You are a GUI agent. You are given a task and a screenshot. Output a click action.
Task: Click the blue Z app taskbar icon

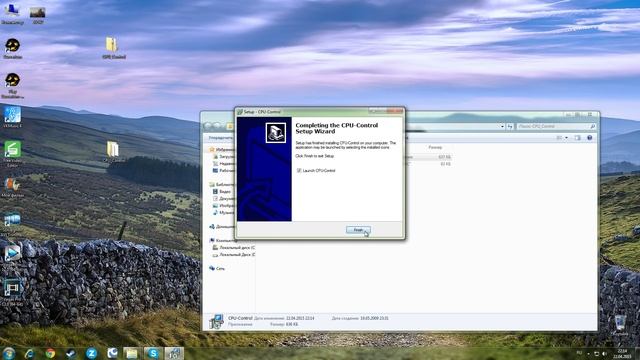(x=91, y=353)
